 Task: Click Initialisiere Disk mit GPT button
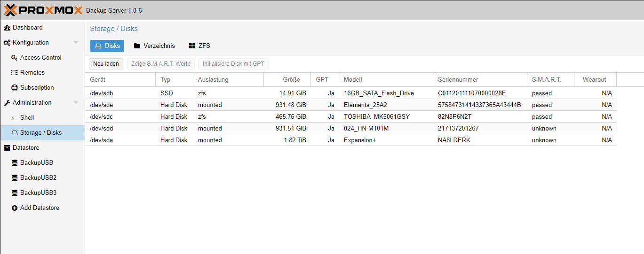233,64
